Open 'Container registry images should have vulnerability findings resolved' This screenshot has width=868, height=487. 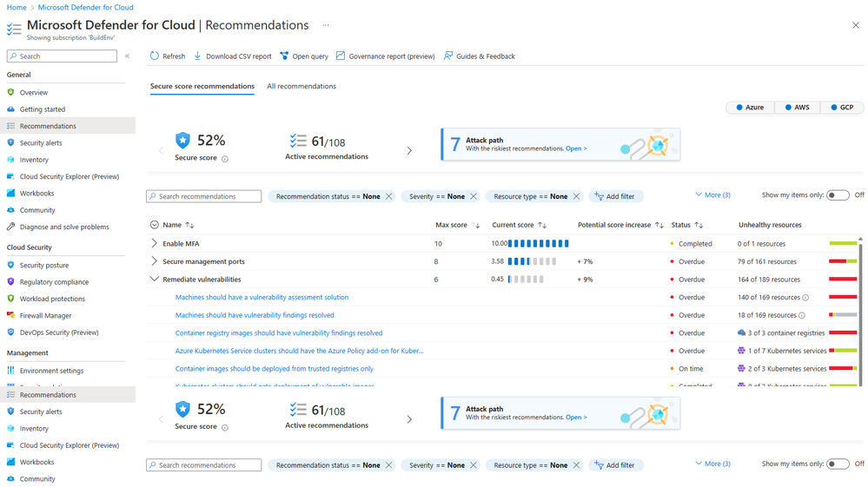coord(278,332)
